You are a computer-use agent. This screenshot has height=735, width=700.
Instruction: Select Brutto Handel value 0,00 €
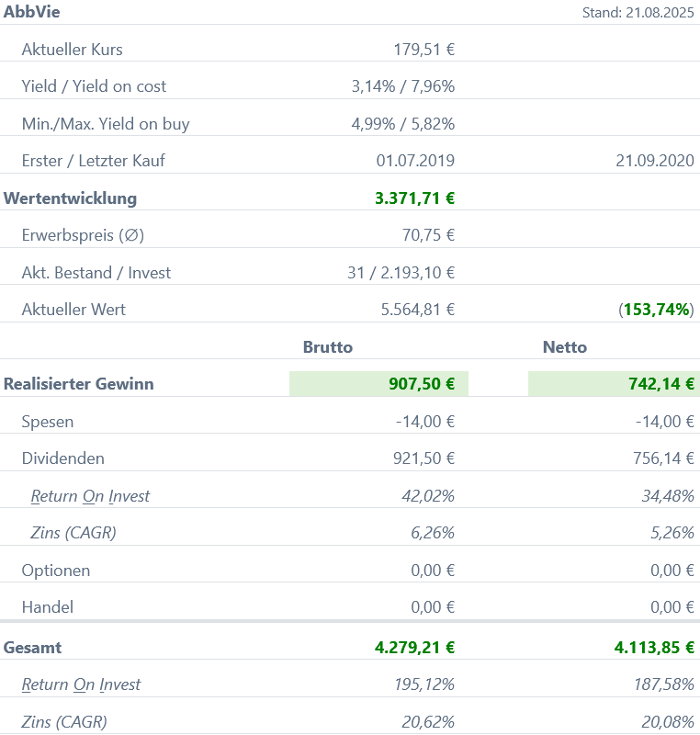tap(433, 606)
